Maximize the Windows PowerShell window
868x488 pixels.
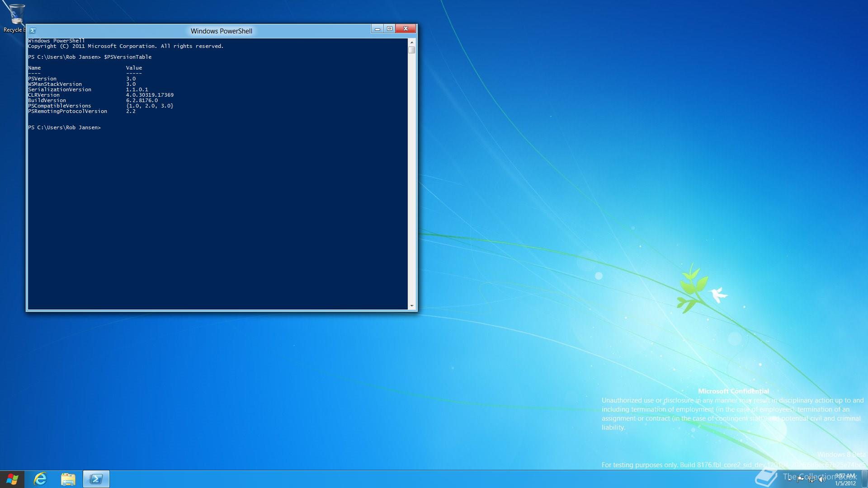coord(390,29)
